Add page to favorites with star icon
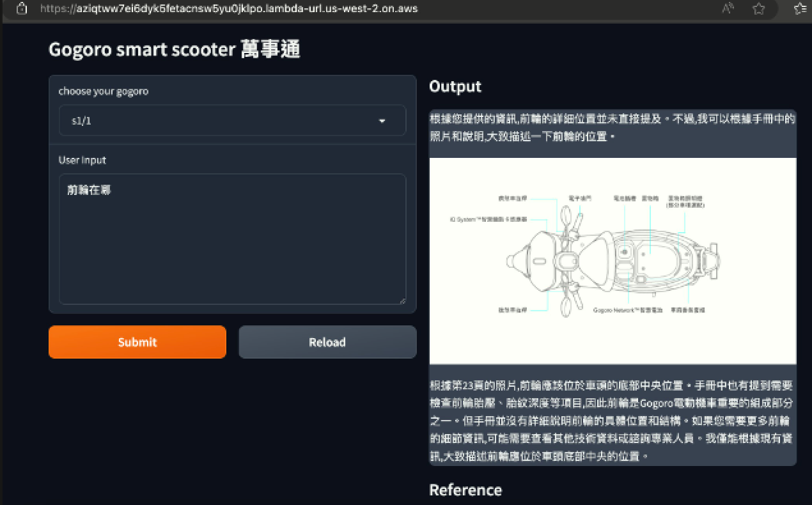Screen dimensions: 812x505 (759, 9)
